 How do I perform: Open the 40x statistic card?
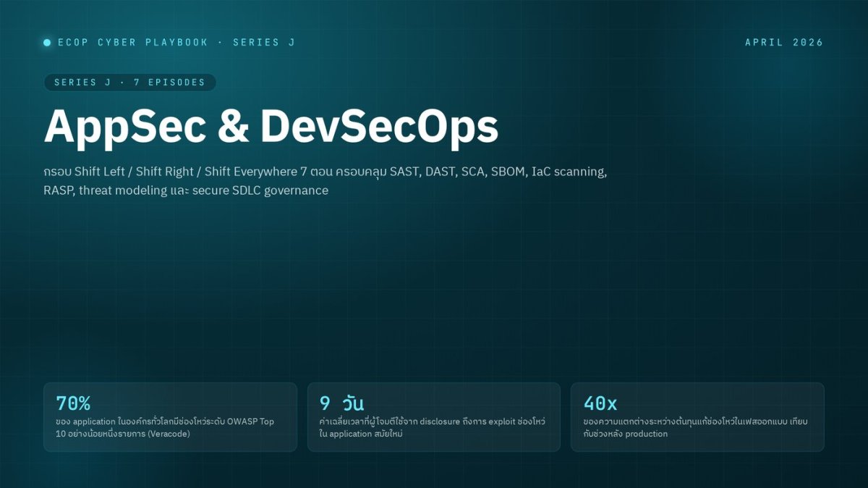pos(697,417)
